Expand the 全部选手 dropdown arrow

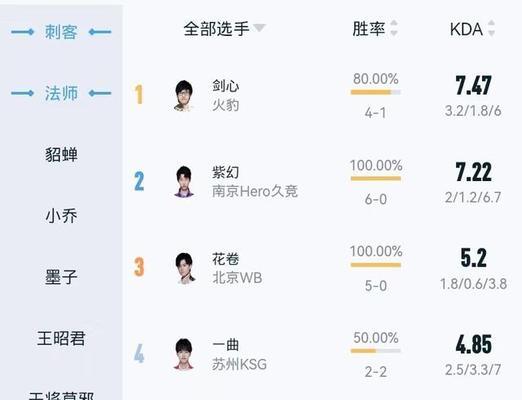[x=259, y=28]
